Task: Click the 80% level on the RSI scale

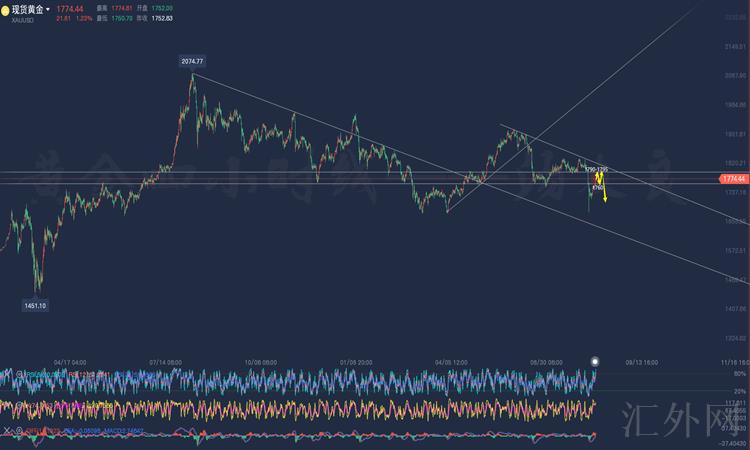Action: pyautogui.click(x=739, y=373)
